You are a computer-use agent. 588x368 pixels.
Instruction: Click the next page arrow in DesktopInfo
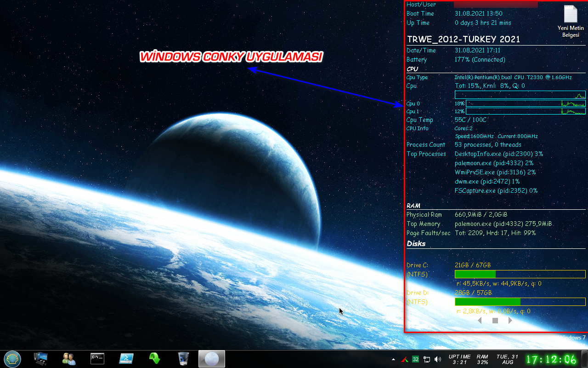click(510, 320)
